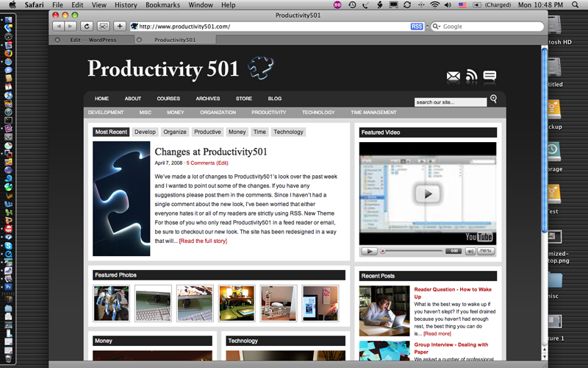The width and height of the screenshot is (588, 368).
Task: Click the puzzle piece article thumbnail
Action: [x=121, y=199]
